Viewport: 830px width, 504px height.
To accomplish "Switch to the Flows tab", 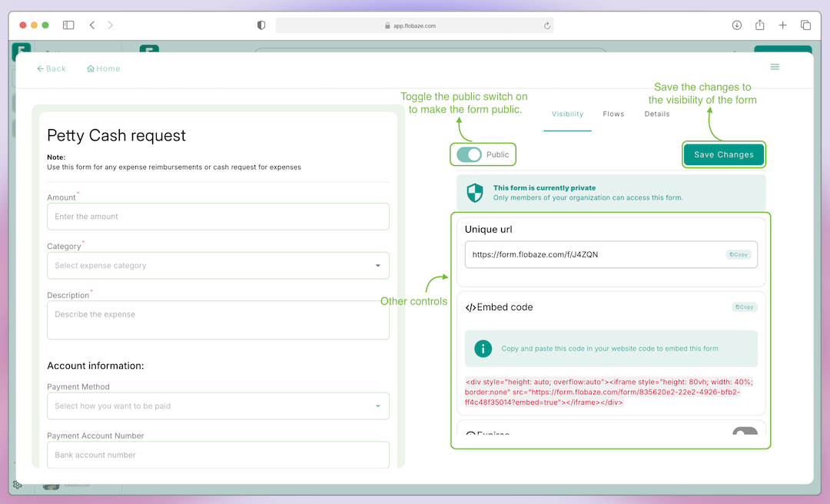I will (613, 114).
